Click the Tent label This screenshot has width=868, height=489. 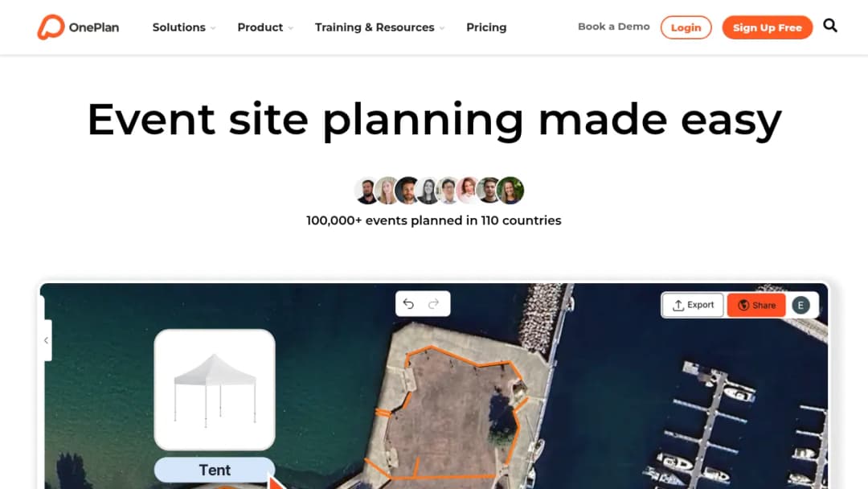[215, 471]
